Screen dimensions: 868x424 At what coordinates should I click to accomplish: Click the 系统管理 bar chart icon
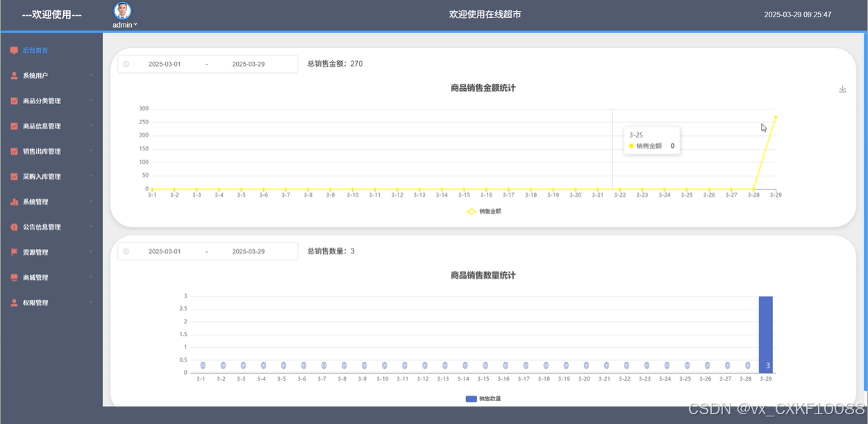pyautogui.click(x=14, y=202)
